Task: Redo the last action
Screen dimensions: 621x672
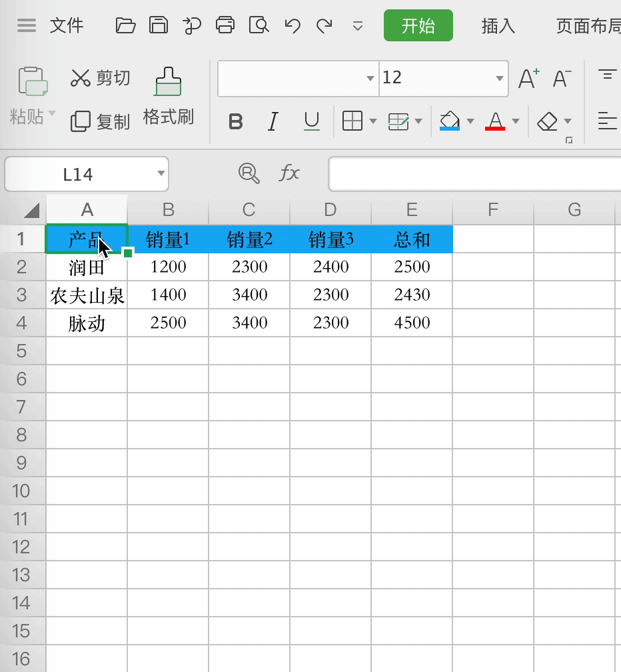Action: (x=324, y=26)
